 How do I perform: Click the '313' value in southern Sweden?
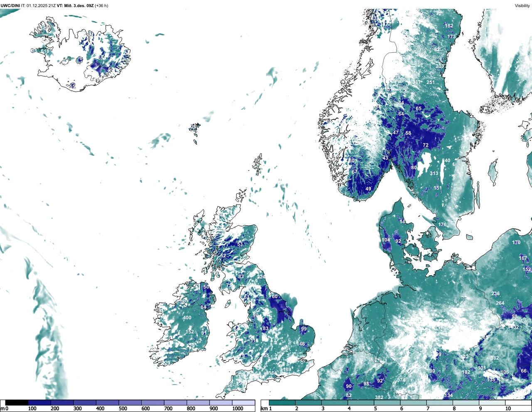coord(434,174)
